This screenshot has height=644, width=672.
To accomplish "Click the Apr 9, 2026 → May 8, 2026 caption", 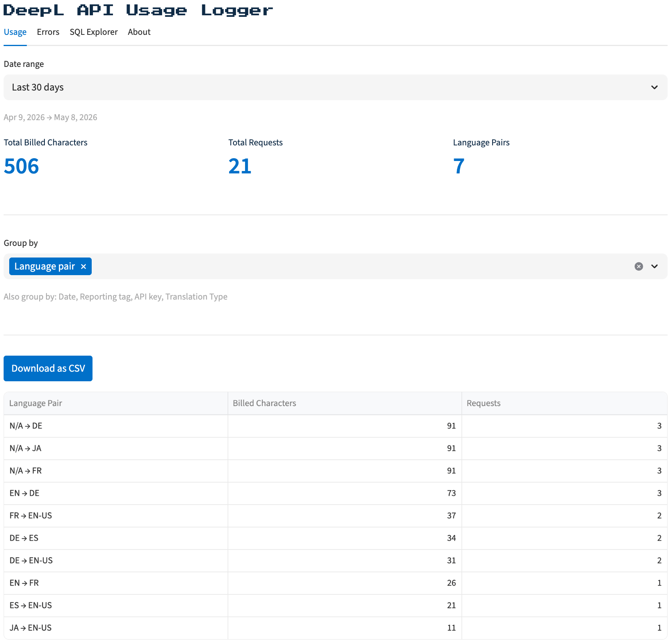I will [50, 117].
